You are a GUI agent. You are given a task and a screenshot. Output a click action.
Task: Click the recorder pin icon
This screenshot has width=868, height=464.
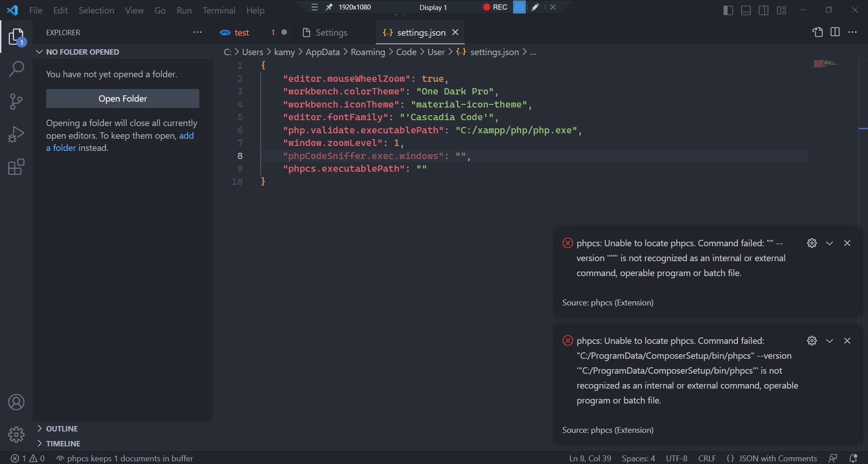pos(329,7)
